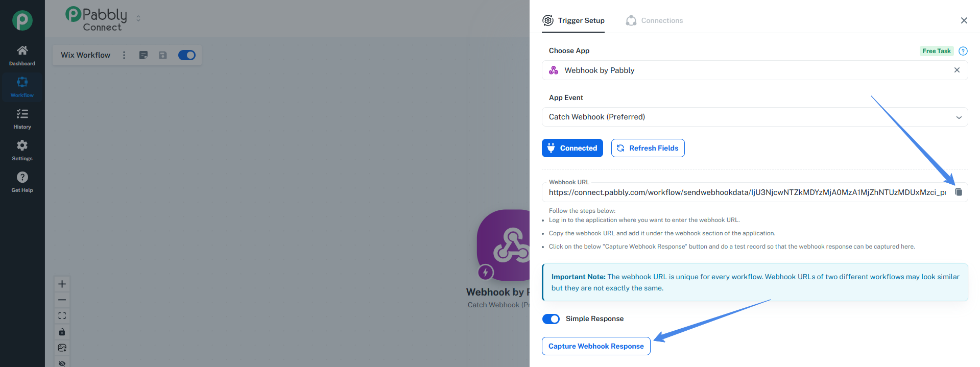
Task: Open the Pabbly Connect app switcher chevron
Action: pyautogui.click(x=138, y=18)
